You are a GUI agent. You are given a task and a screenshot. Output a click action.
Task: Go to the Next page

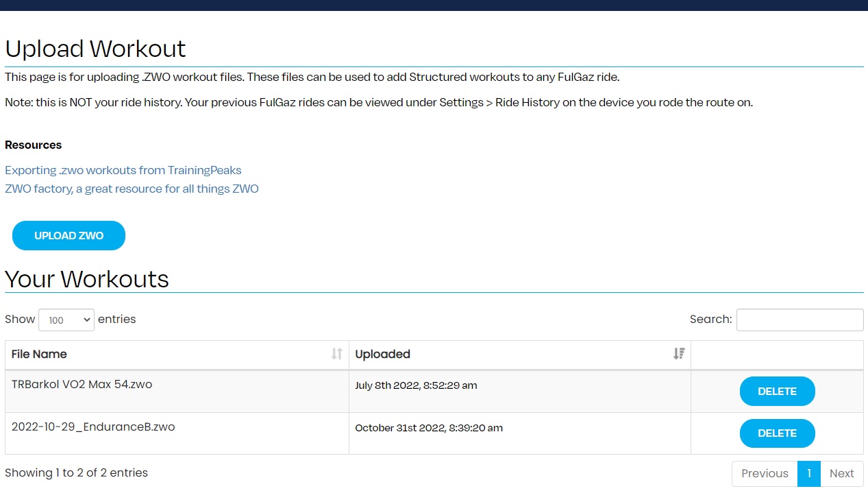click(x=841, y=473)
